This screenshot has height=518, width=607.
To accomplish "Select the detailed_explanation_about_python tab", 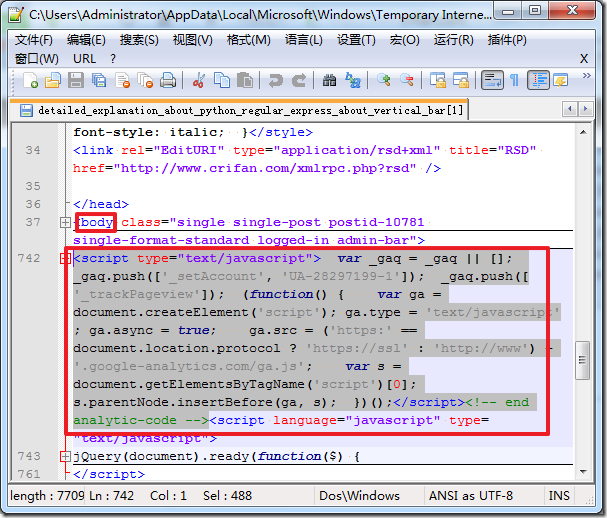I will point(238,111).
